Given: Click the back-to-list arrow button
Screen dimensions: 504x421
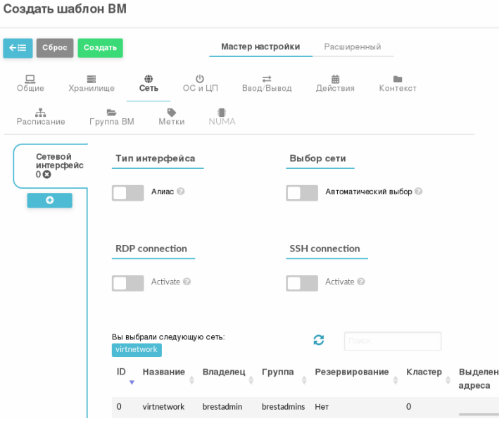Looking at the screenshot, I should (18, 48).
